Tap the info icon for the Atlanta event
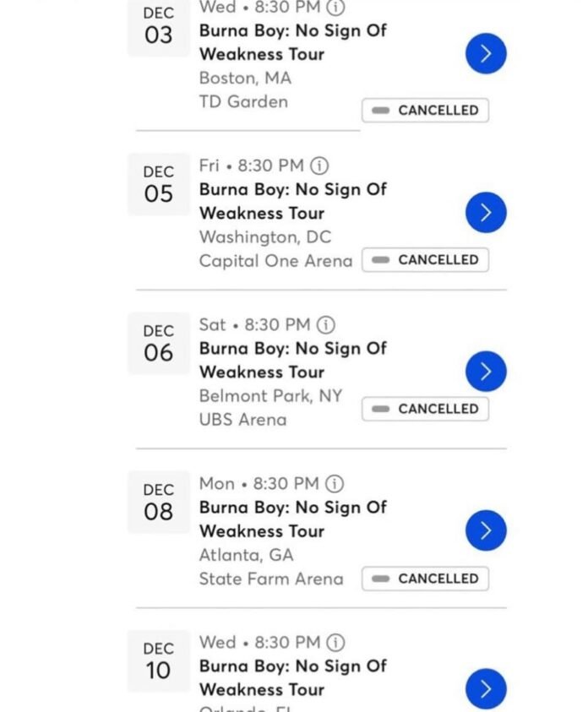Image resolution: width=588 pixels, height=712 pixels. tap(334, 483)
